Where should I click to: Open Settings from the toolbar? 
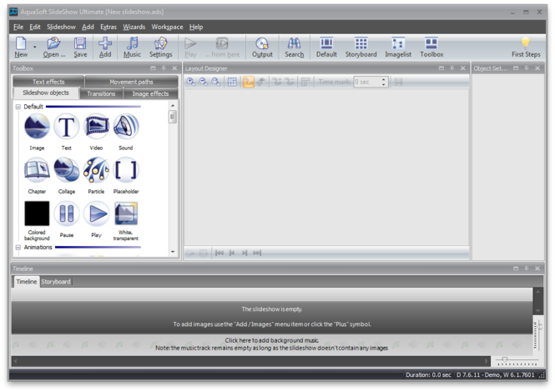pyautogui.click(x=161, y=47)
